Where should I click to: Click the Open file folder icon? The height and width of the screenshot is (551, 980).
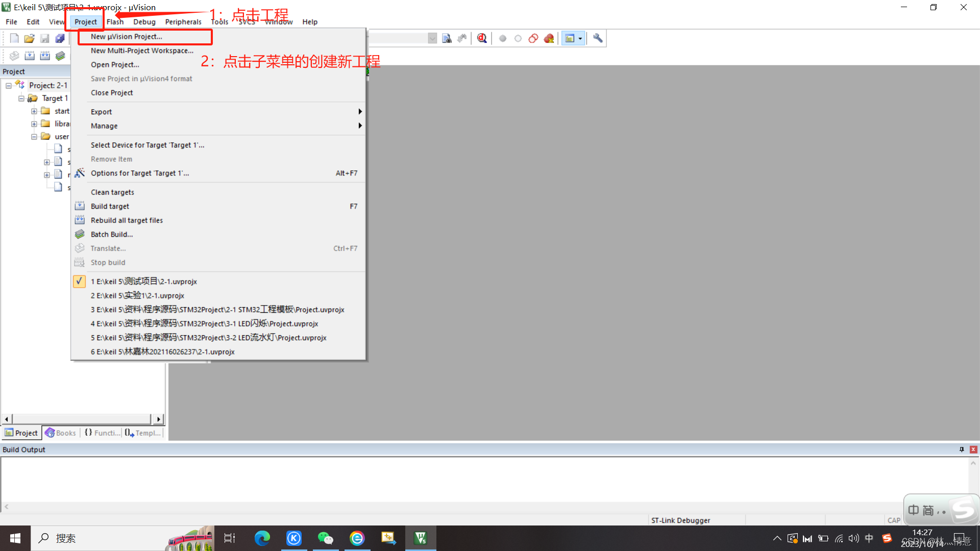29,38
